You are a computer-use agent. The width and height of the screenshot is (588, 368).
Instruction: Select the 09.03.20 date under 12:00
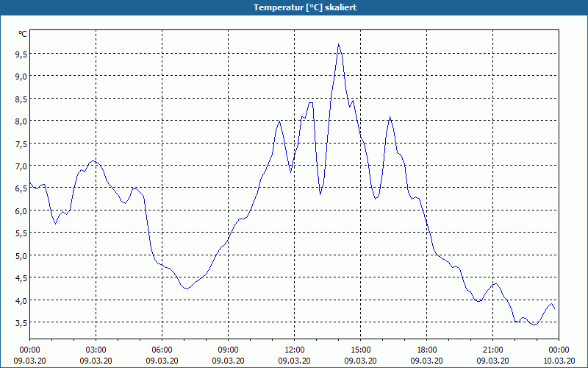(295, 361)
